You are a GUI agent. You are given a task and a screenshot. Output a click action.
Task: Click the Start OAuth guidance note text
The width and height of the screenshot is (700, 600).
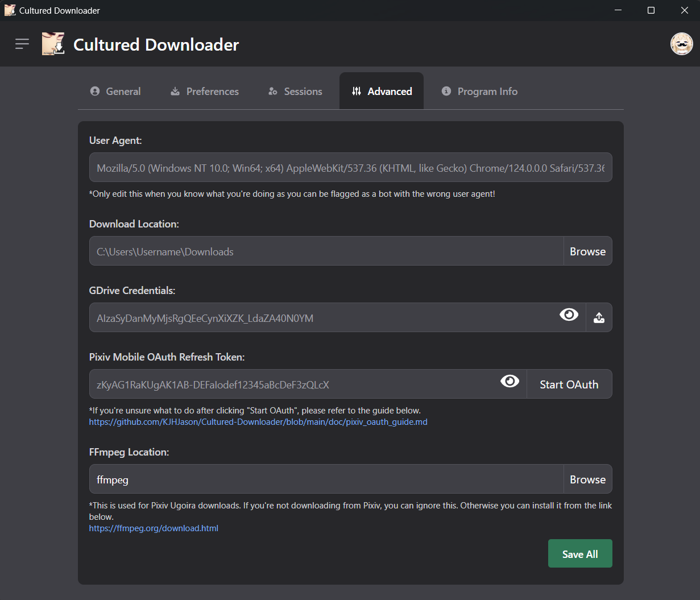(x=255, y=411)
